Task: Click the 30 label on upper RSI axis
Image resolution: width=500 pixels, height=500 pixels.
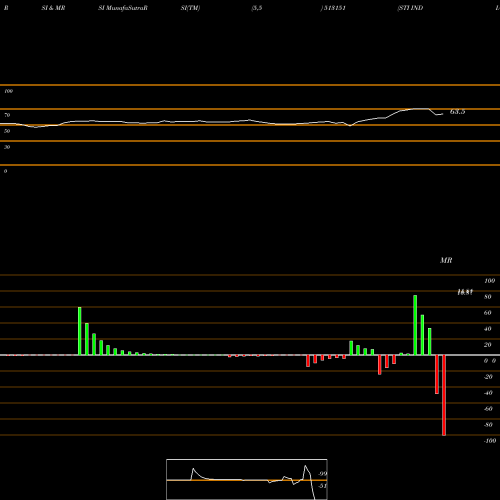Action: [7, 147]
